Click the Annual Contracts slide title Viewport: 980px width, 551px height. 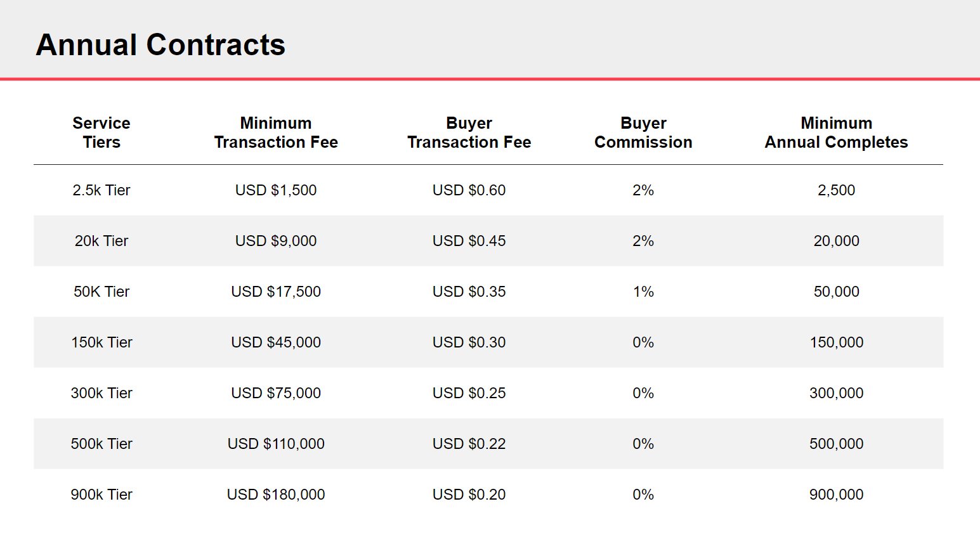(x=160, y=45)
